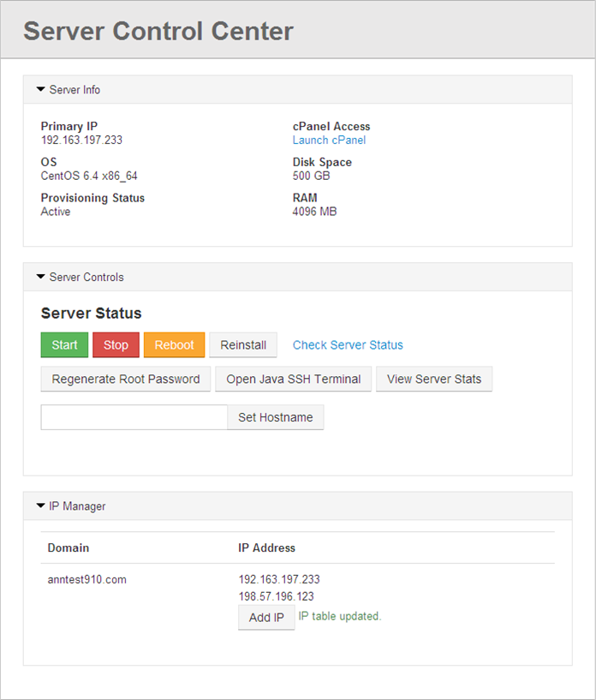Click the Domain column header
Image resolution: width=596 pixels, height=700 pixels.
point(69,547)
